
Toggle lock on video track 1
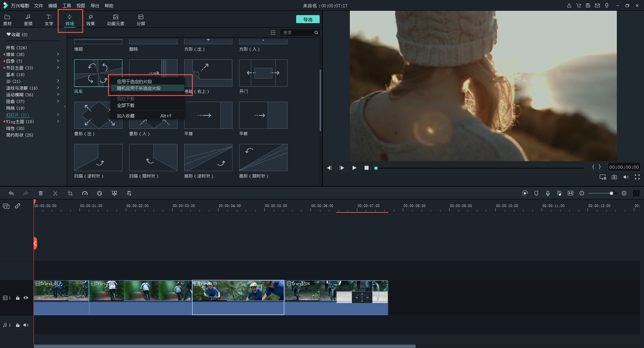pyautogui.click(x=18, y=298)
